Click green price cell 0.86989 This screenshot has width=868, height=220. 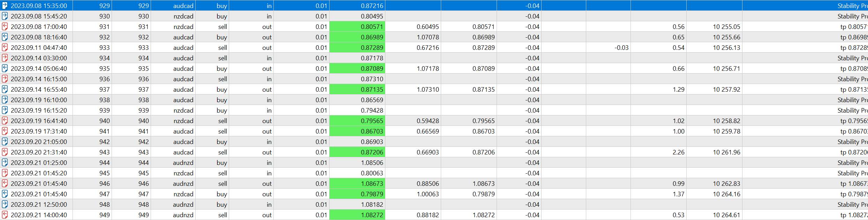click(x=357, y=37)
